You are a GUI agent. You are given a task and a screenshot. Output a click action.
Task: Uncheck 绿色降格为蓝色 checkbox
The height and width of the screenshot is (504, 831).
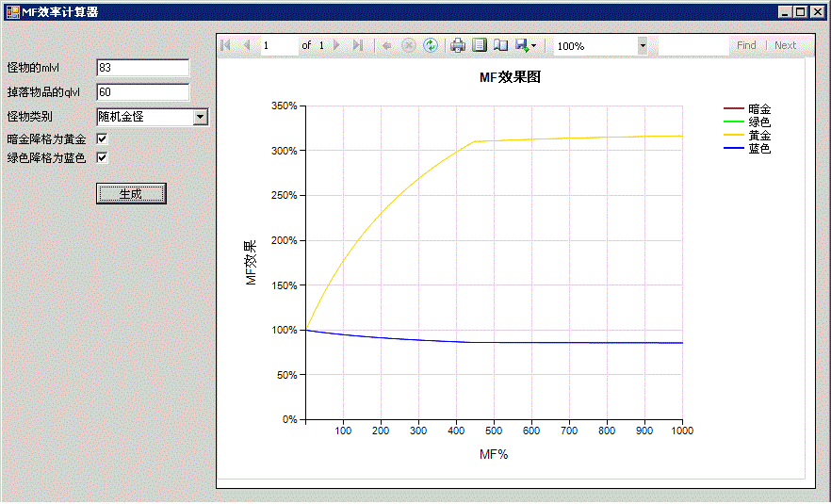tap(103, 157)
